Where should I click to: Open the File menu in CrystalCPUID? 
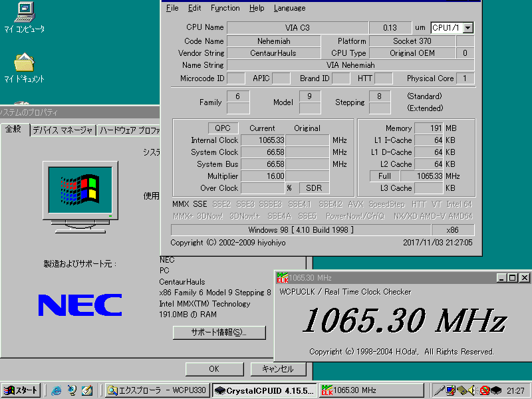(x=172, y=8)
